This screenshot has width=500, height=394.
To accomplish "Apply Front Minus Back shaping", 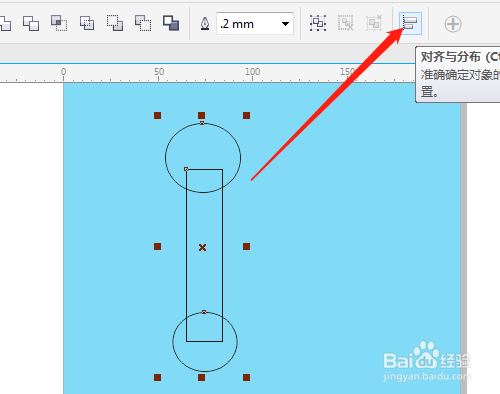I will click(x=115, y=23).
